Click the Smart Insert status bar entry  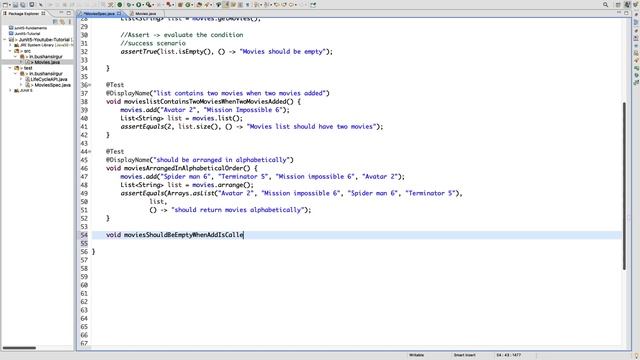coord(464,355)
